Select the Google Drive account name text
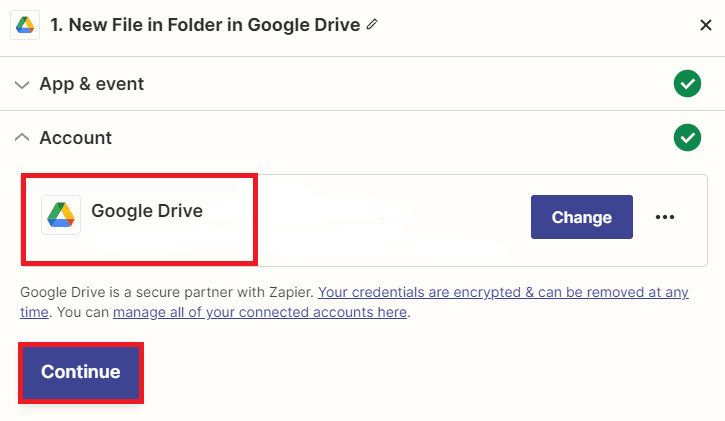 click(147, 211)
